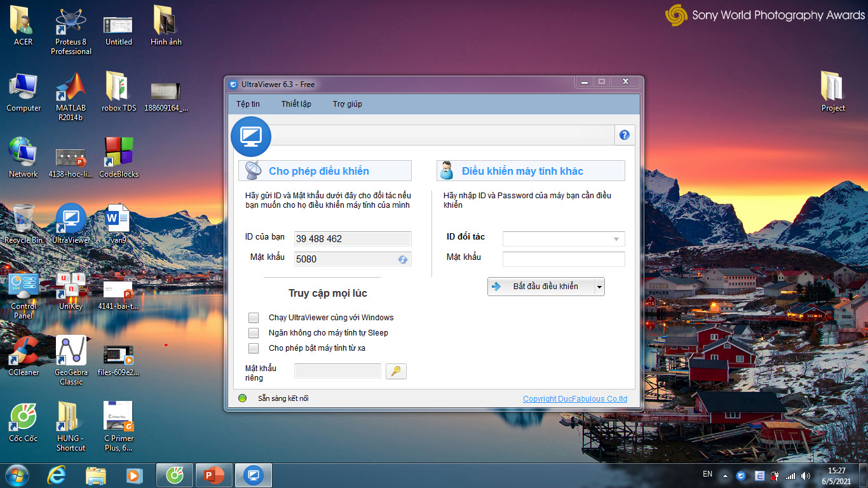This screenshot has width=868, height=488.
Task: Click the EN language indicator in taskbar
Action: tap(707, 474)
